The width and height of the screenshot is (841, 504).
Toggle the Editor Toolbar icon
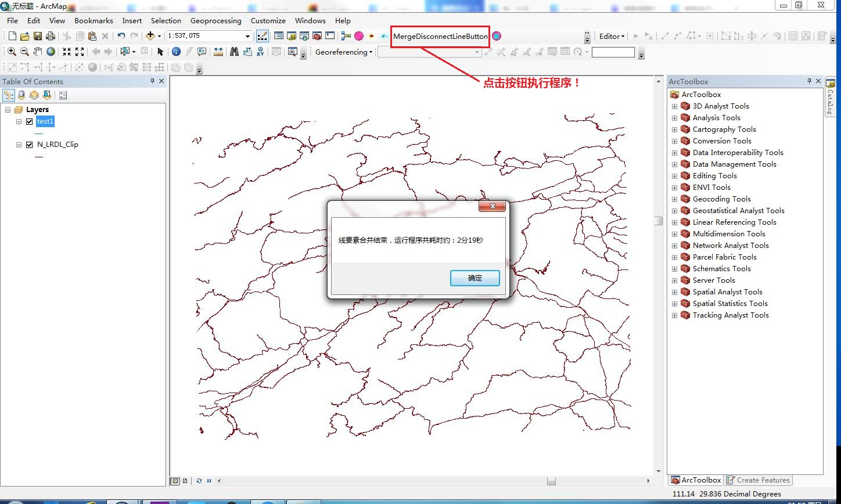click(263, 36)
